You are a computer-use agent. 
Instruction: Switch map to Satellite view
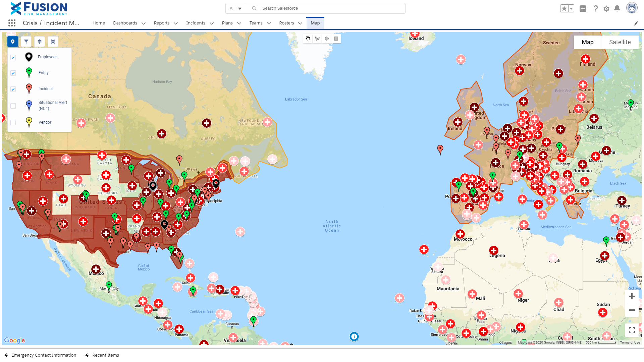(620, 42)
